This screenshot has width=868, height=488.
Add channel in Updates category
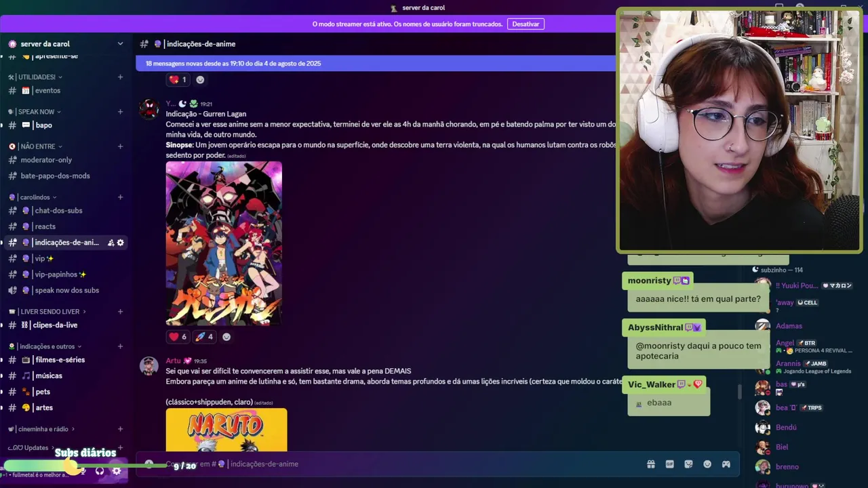coord(120,448)
